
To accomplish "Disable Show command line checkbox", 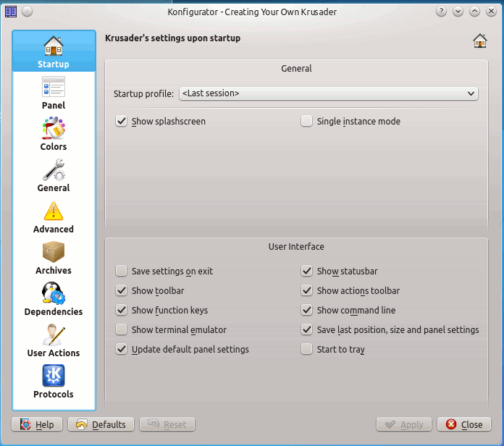I will click(306, 310).
